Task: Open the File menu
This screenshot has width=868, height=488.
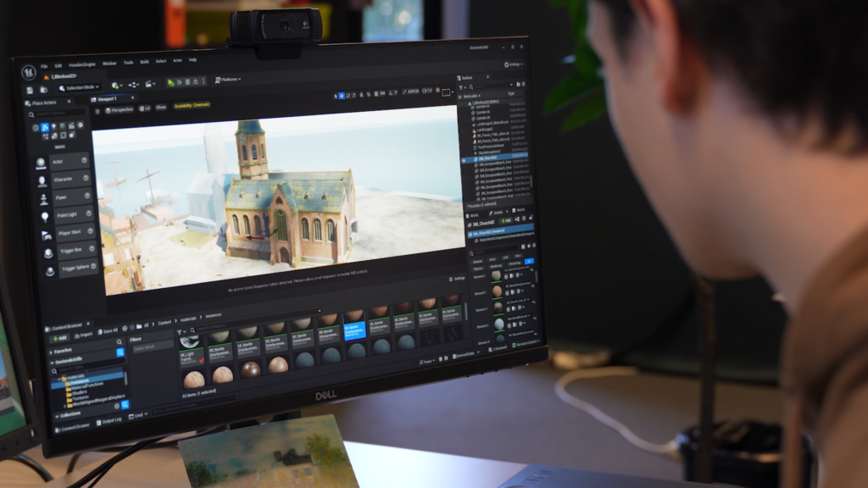Action: point(44,66)
